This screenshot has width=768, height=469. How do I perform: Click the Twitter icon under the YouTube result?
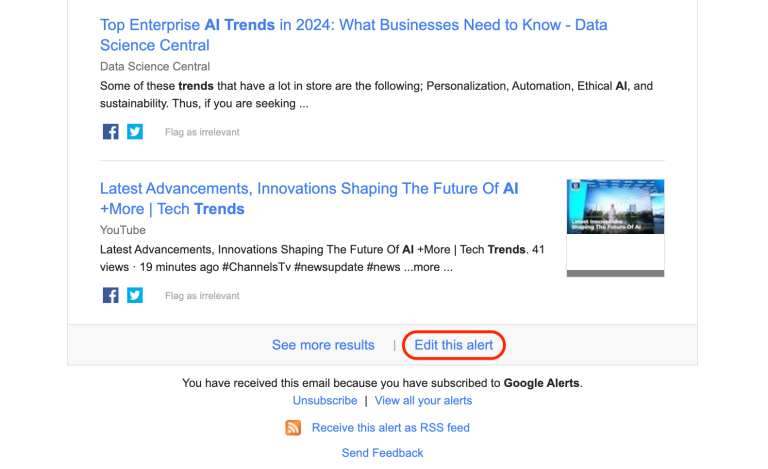135,295
